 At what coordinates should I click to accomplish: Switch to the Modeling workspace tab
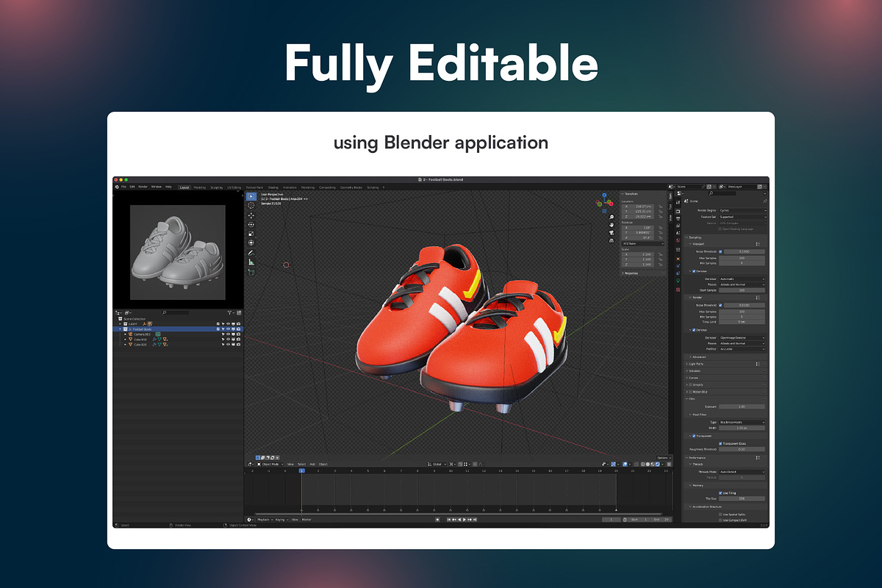(200, 187)
